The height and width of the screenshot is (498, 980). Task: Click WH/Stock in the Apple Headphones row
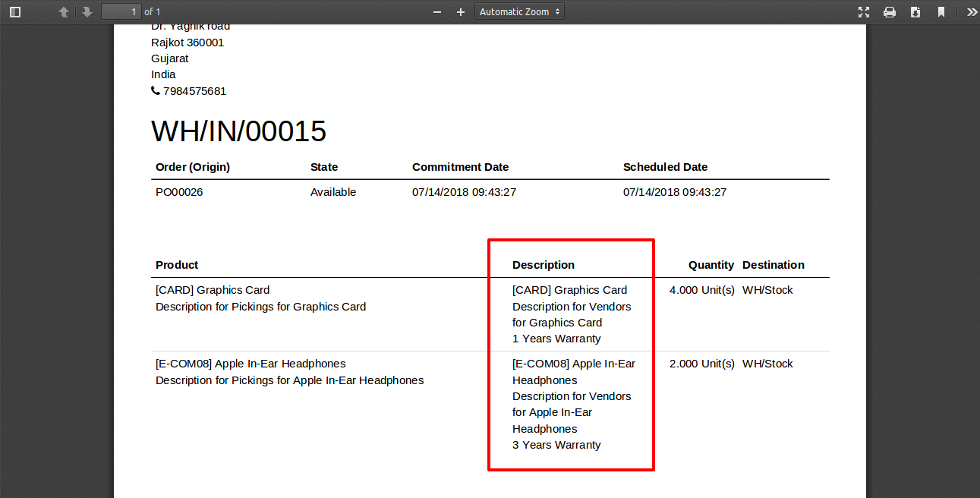pyautogui.click(x=767, y=364)
